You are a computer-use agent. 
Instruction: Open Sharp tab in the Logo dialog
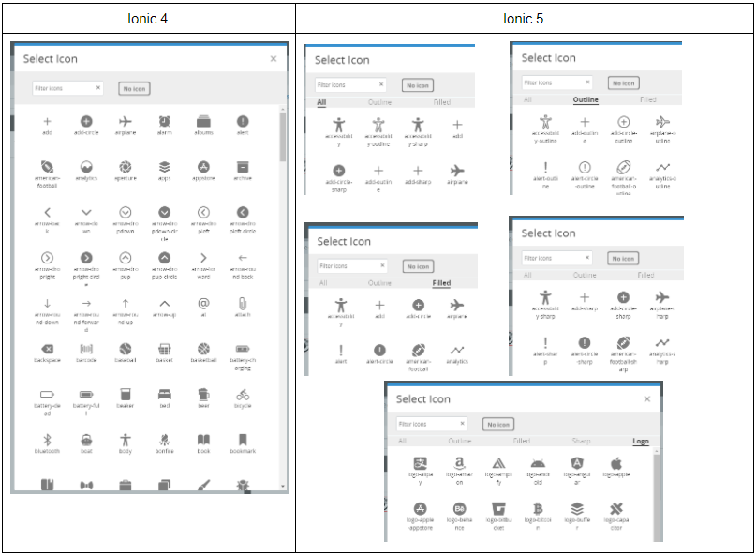[x=581, y=441]
